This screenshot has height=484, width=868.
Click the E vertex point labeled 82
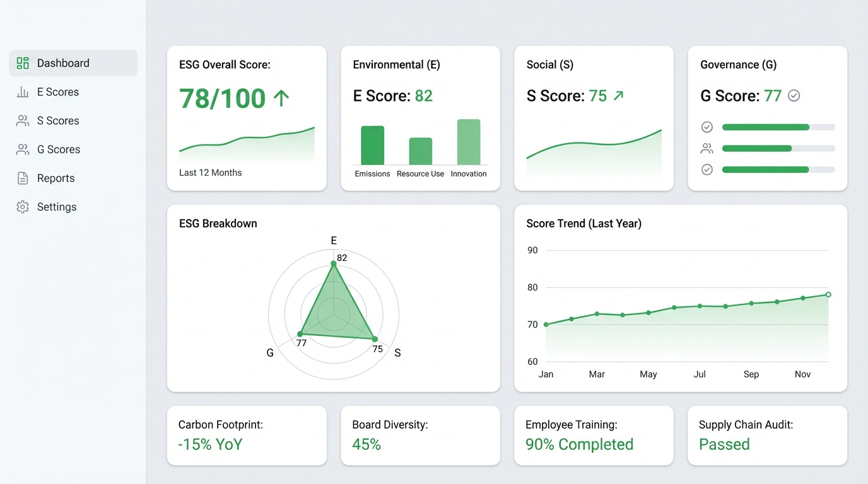(x=334, y=263)
